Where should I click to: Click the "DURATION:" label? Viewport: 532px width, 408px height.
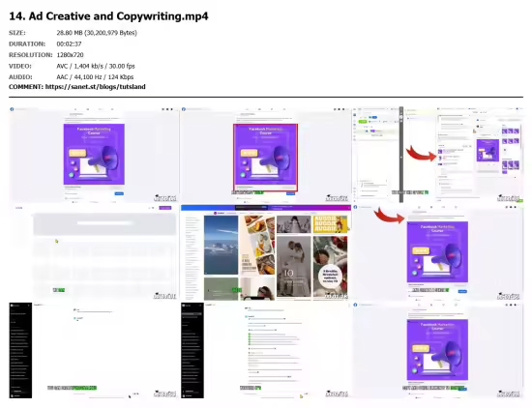[27, 44]
